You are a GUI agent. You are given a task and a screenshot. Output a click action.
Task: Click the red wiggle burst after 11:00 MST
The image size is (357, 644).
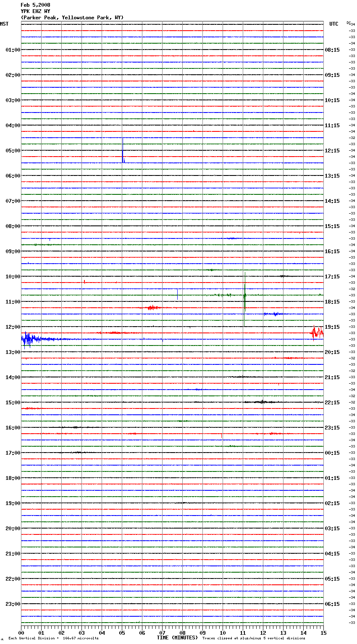[x=152, y=308]
